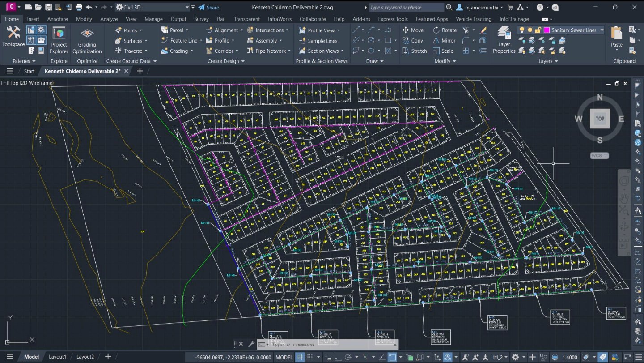Open Layer Properties manager
644x363 pixels.
504,40
